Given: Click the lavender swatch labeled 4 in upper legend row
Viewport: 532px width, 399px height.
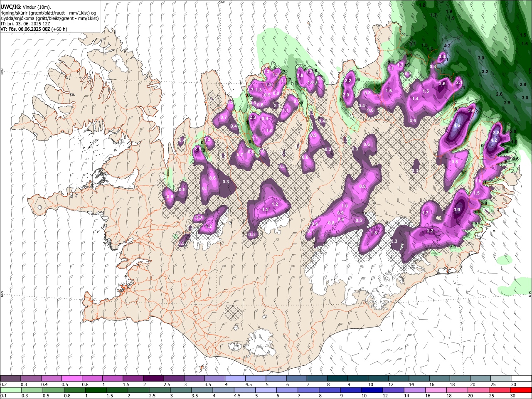Looking at the screenshot, I should (235, 379).
